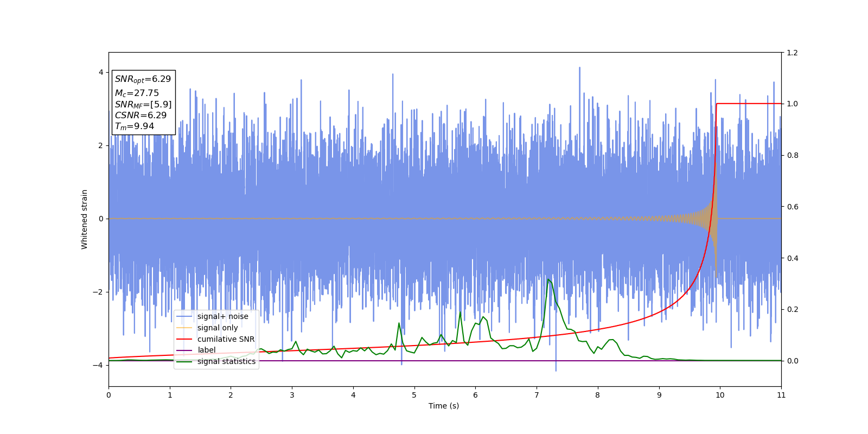Click the 'label' legend entry
Screen dimensions: 868x434
[206, 350]
